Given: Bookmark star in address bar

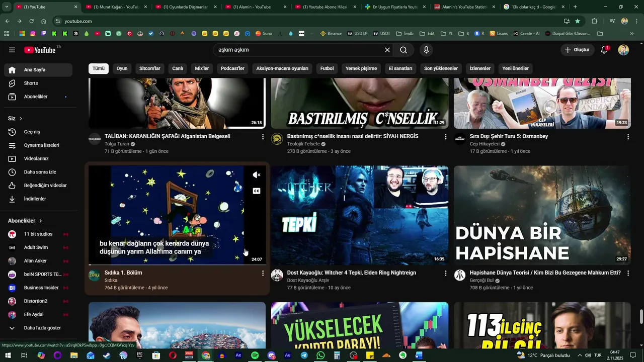Looking at the screenshot, I should point(578,21).
